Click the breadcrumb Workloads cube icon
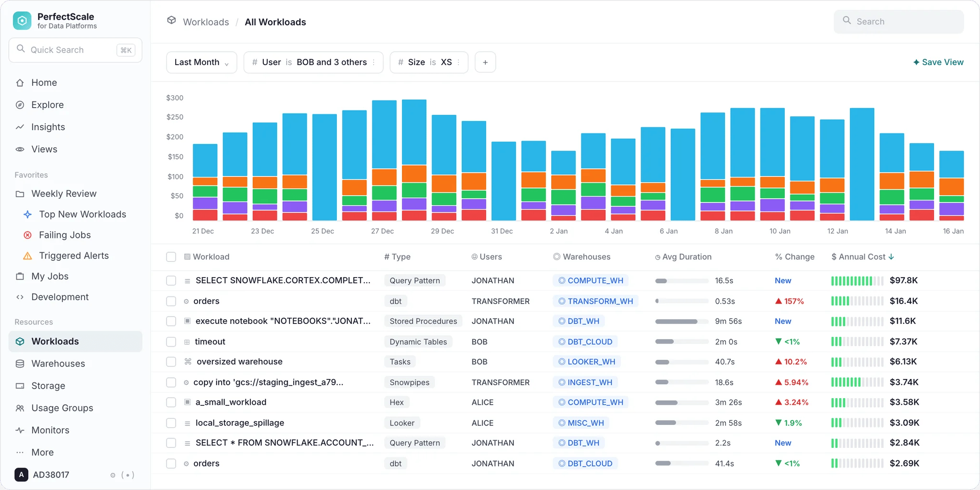 [171, 20]
